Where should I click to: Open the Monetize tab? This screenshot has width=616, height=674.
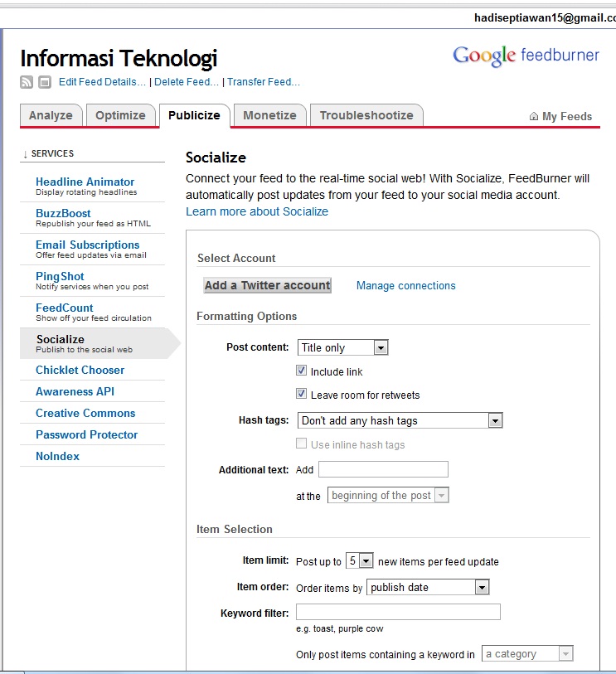point(269,115)
